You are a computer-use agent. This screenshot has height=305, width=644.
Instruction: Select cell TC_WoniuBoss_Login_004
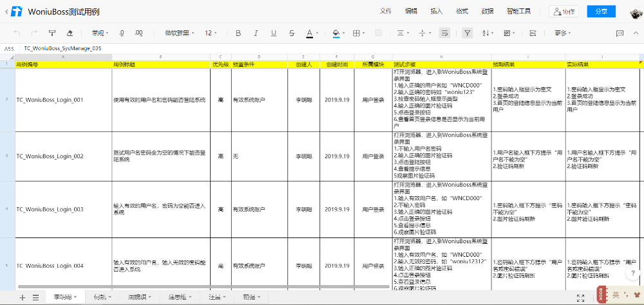coord(64,264)
